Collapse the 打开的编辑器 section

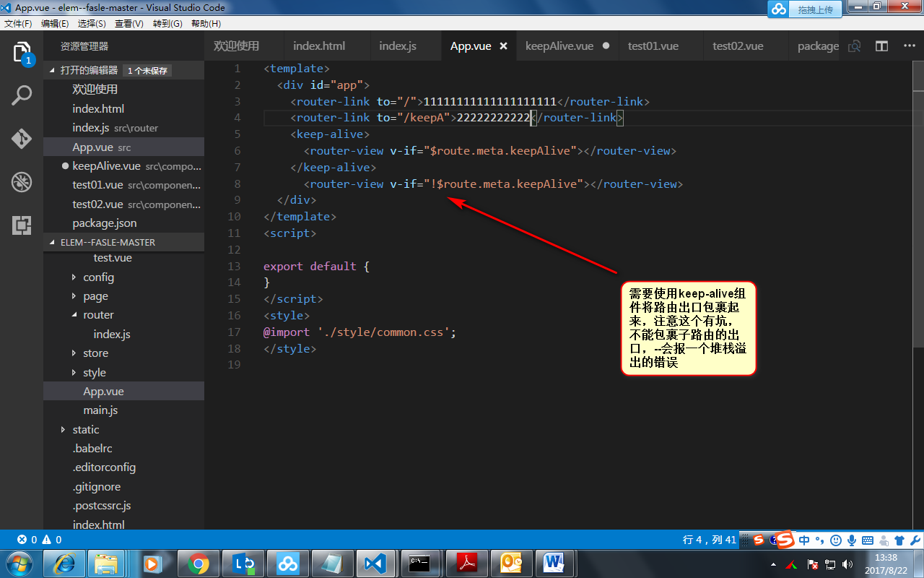pyautogui.click(x=52, y=71)
